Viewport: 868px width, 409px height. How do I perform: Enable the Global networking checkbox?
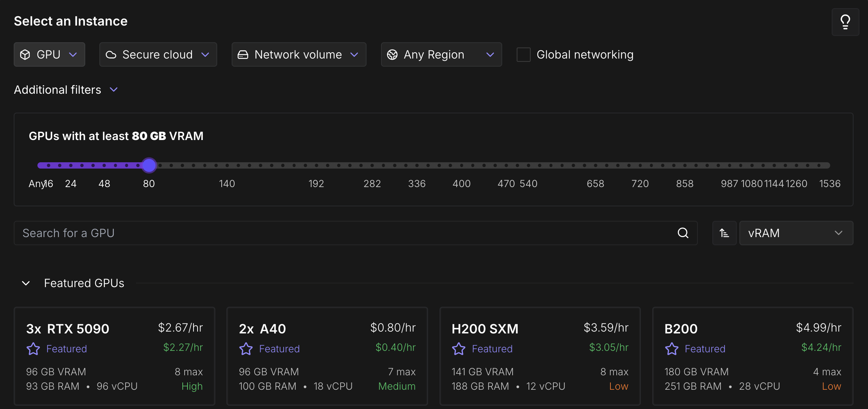tap(523, 55)
